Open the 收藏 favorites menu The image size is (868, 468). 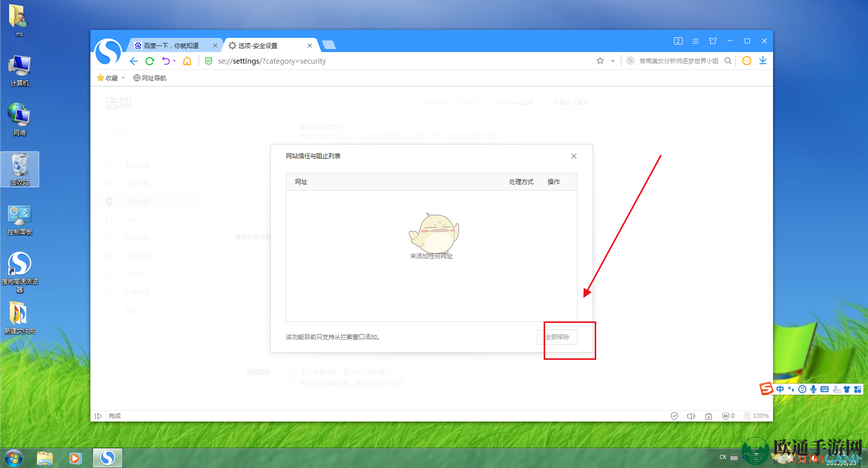[111, 78]
